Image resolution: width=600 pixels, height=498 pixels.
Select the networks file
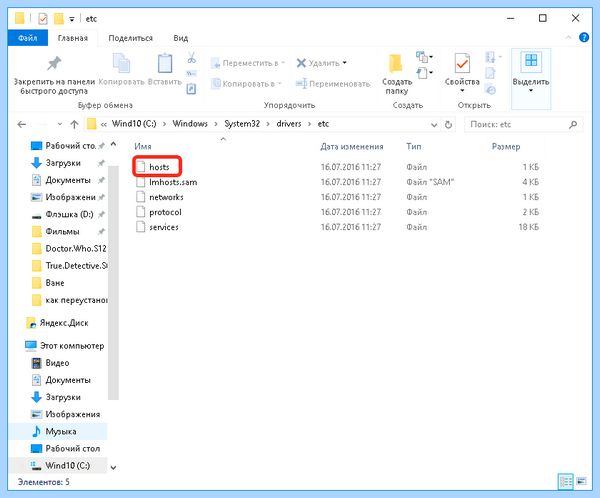click(x=166, y=197)
